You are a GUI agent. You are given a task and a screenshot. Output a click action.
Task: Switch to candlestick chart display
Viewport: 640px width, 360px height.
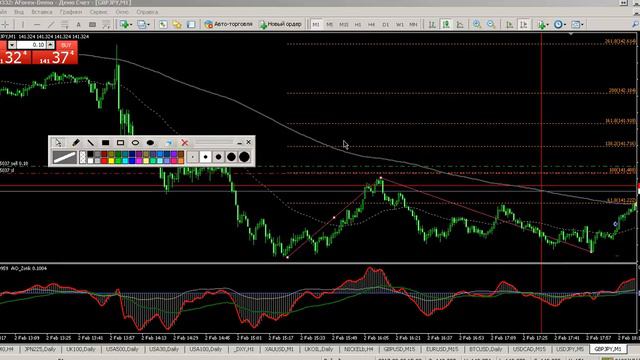coord(446,24)
